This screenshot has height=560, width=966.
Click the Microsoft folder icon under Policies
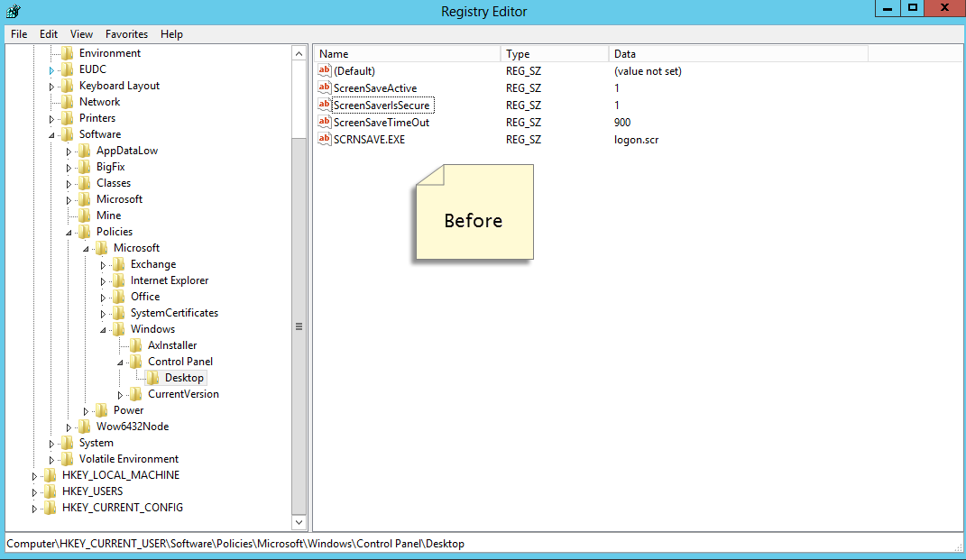(x=102, y=247)
